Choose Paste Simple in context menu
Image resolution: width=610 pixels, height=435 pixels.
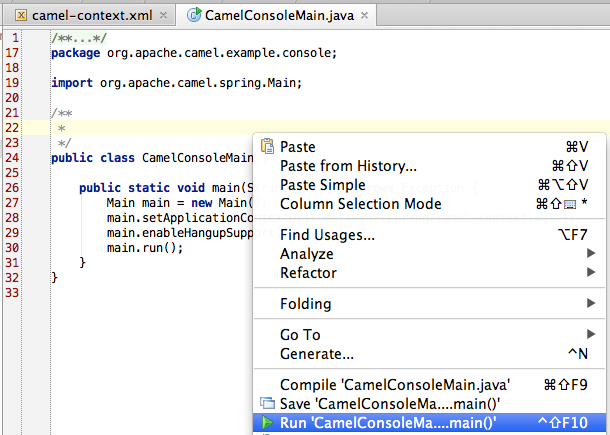429,185
